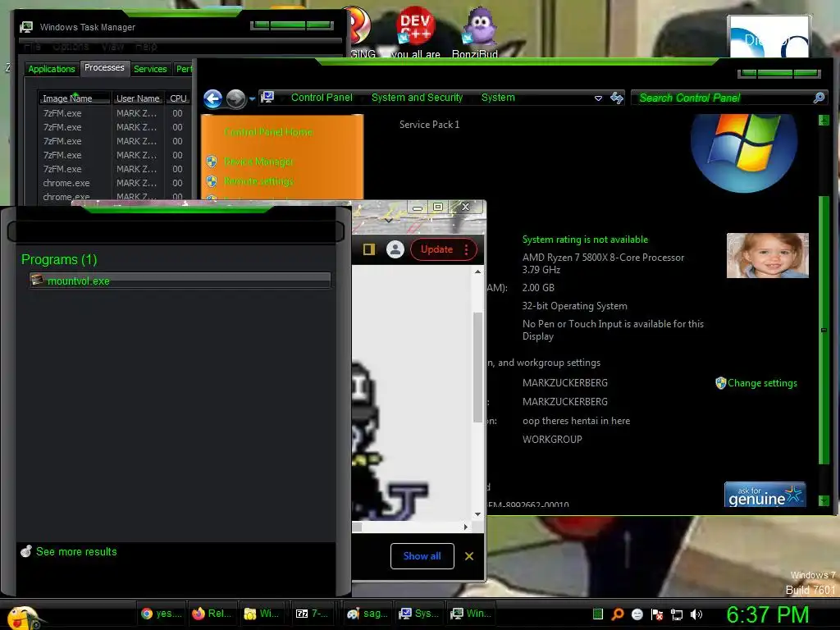Switch to the Windows Explorer taskbar button
The height and width of the screenshot is (630, 840).
pyautogui.click(x=262, y=614)
